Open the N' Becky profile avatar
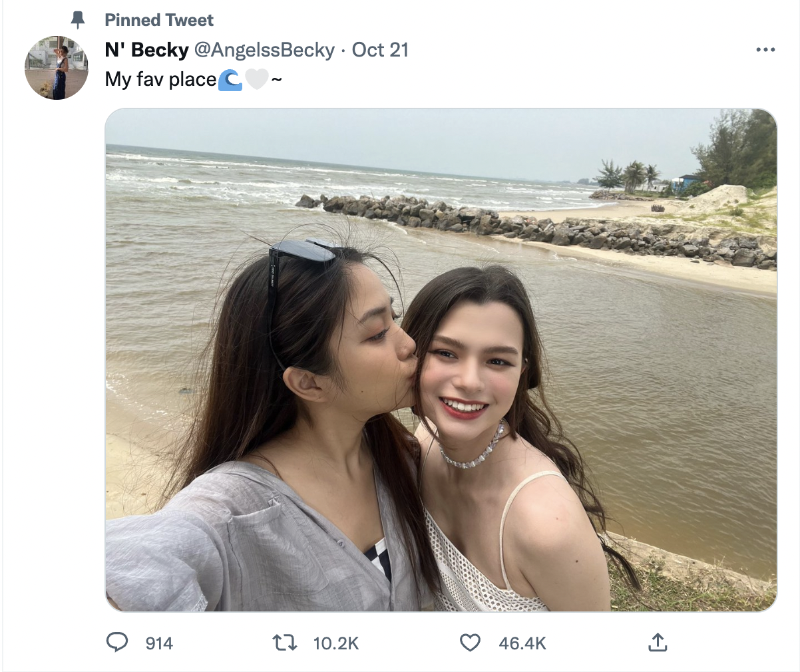The height and width of the screenshot is (672, 800). click(x=57, y=68)
